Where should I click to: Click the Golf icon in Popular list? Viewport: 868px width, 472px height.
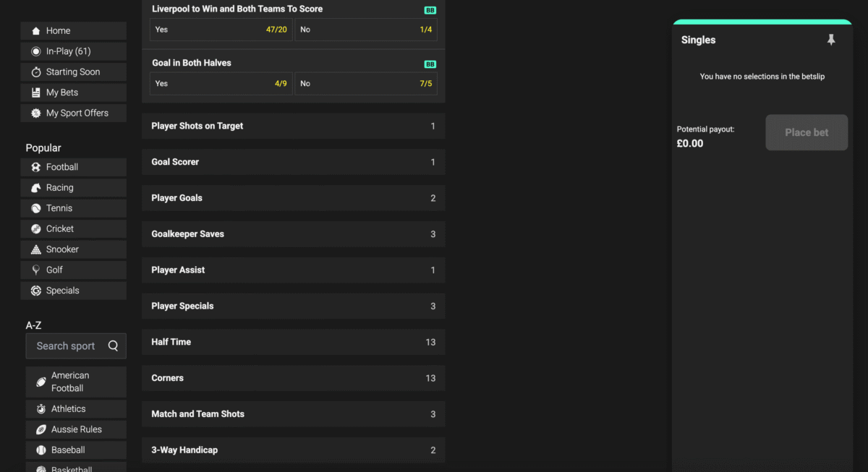tap(36, 270)
